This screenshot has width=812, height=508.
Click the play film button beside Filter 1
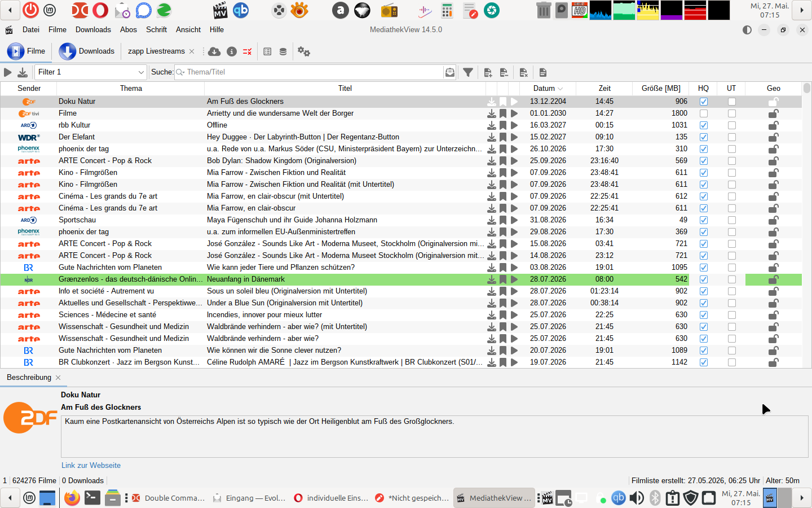pyautogui.click(x=7, y=72)
